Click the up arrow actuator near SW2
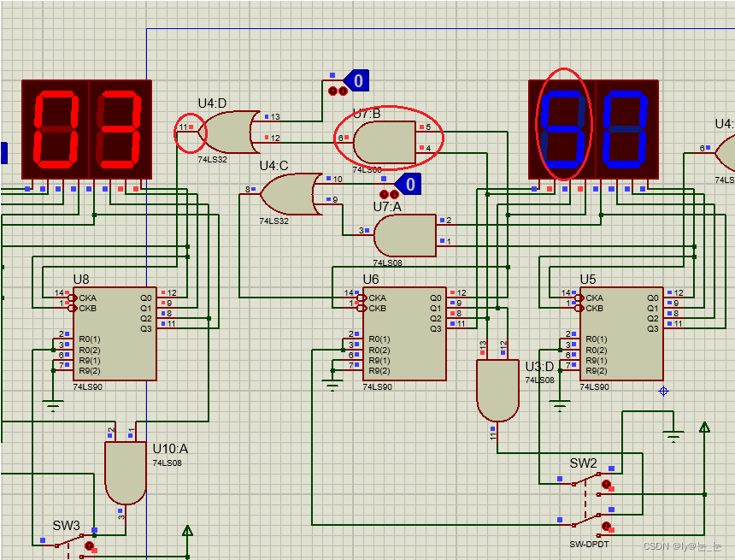The width and height of the screenshot is (735, 560). pos(606,484)
